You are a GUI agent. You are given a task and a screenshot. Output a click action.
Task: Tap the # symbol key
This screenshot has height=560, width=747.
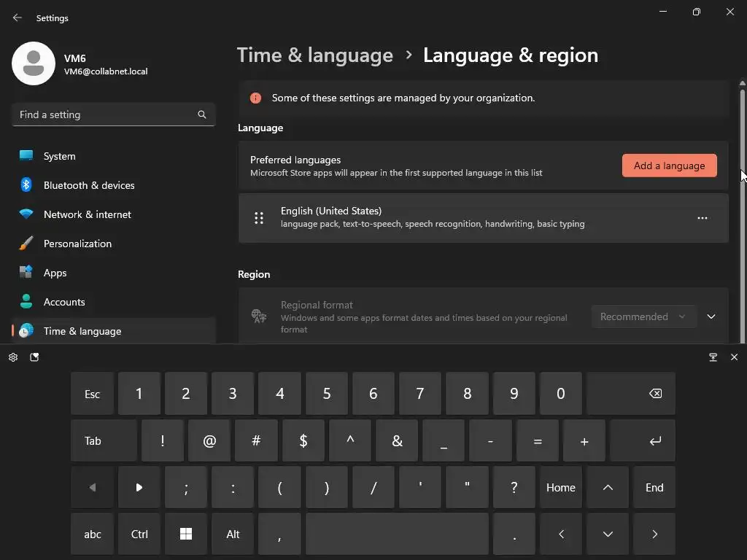coord(256,441)
